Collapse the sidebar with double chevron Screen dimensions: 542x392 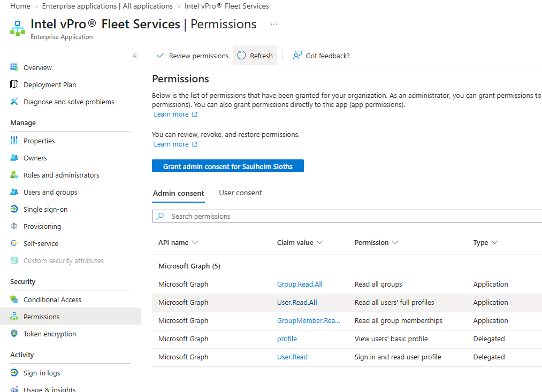pos(135,56)
